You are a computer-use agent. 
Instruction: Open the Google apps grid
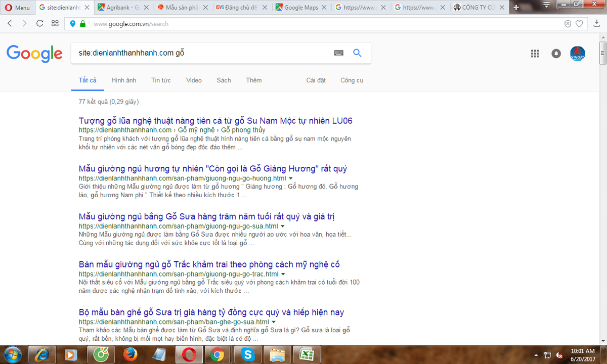(x=535, y=54)
